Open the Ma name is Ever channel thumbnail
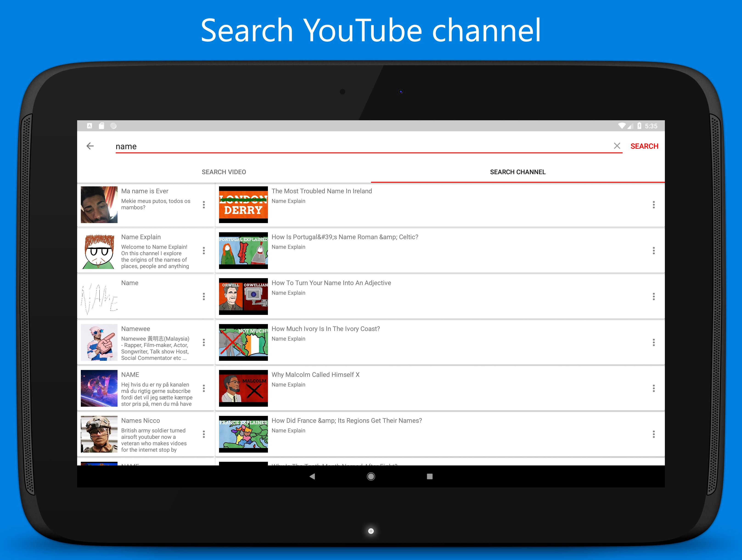This screenshot has width=742, height=560. (99, 204)
